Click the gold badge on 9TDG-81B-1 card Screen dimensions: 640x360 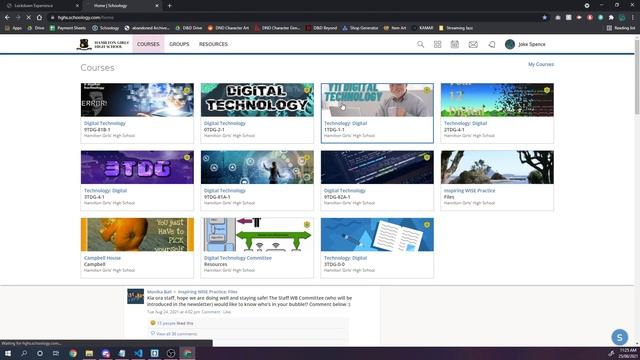(187, 90)
